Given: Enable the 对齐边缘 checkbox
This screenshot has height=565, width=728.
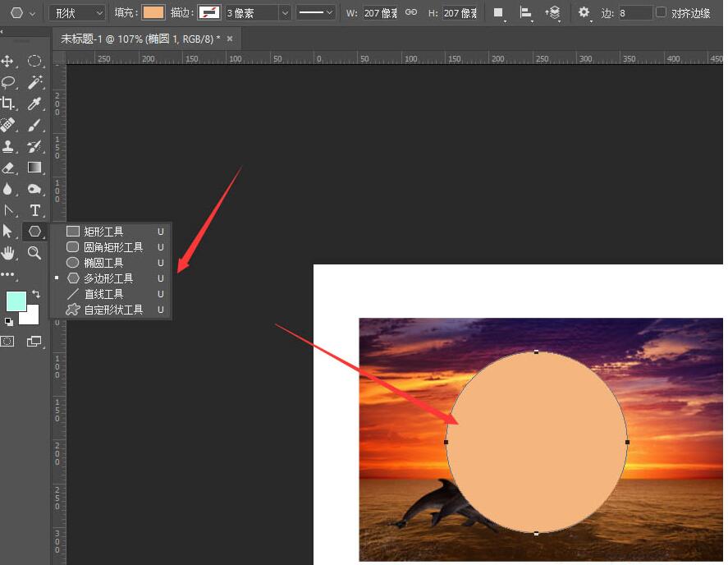Looking at the screenshot, I should click(x=662, y=13).
